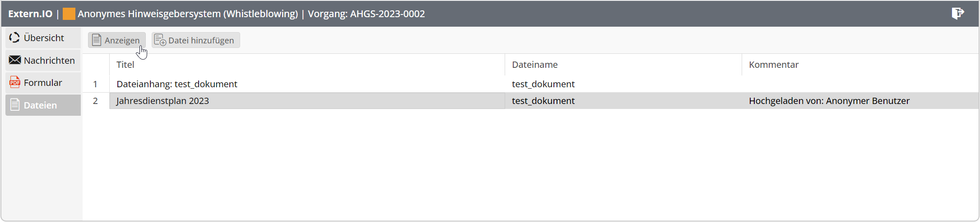Screen dimensions: 980x222
Task: Switch to the Nachrichten section
Action: point(43,60)
